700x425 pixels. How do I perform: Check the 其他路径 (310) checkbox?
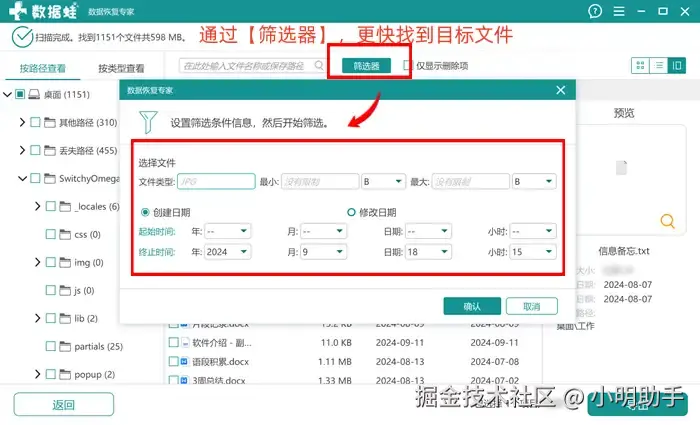(x=35, y=122)
